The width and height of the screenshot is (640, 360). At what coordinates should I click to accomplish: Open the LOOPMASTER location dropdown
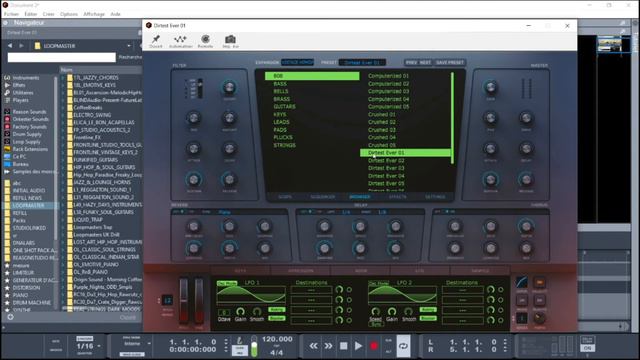click(x=129, y=46)
